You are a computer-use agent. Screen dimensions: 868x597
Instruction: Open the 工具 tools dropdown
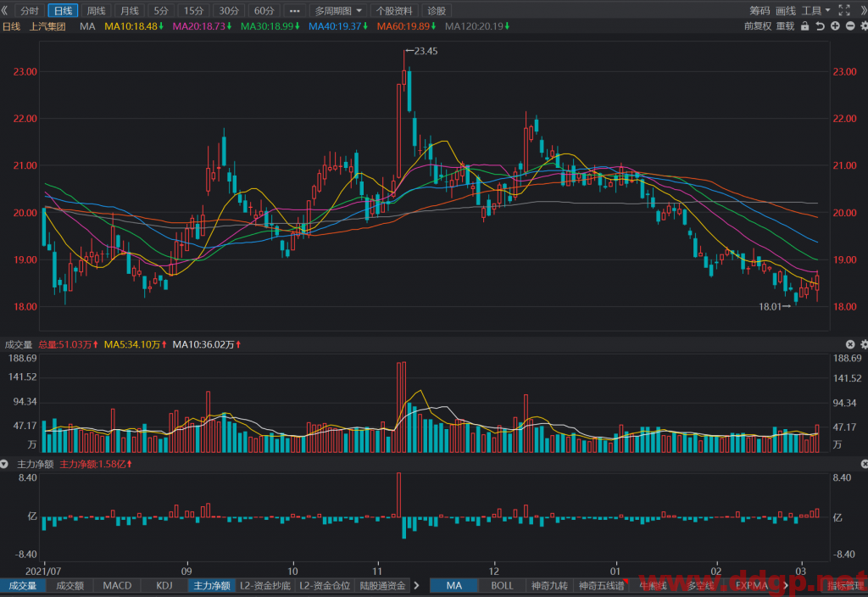tap(816, 10)
